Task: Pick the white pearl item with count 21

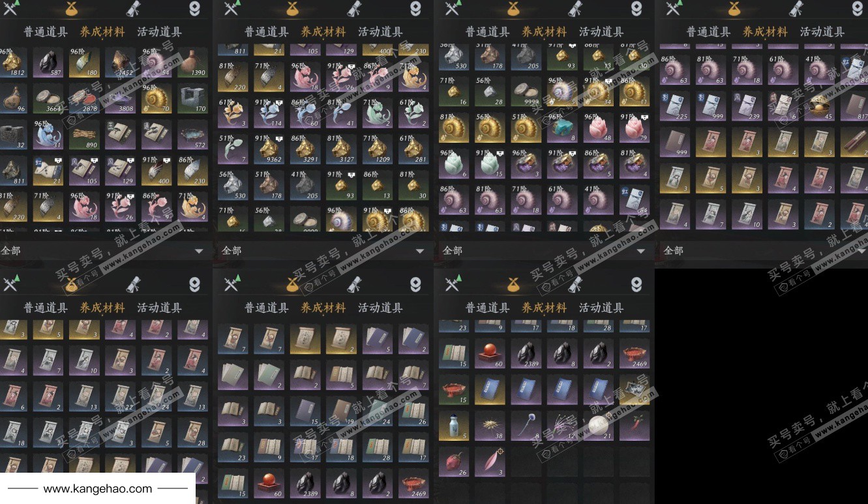Action: pos(598,426)
